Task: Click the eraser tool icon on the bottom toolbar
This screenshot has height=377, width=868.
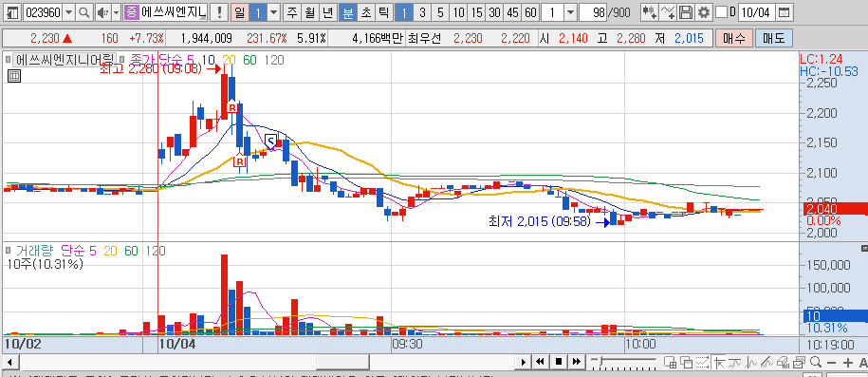Action: coord(783,363)
